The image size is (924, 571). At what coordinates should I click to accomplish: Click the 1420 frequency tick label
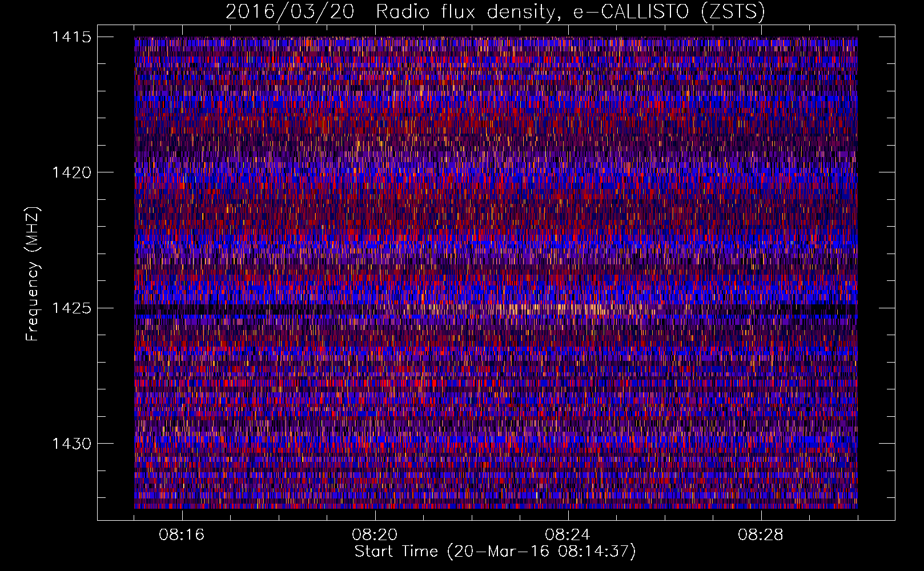click(71, 172)
